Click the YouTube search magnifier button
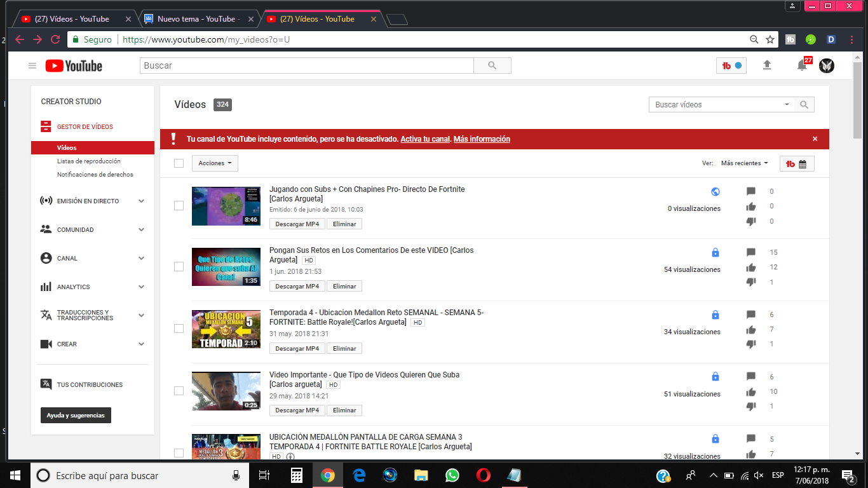This screenshot has height=488, width=868. click(x=492, y=65)
